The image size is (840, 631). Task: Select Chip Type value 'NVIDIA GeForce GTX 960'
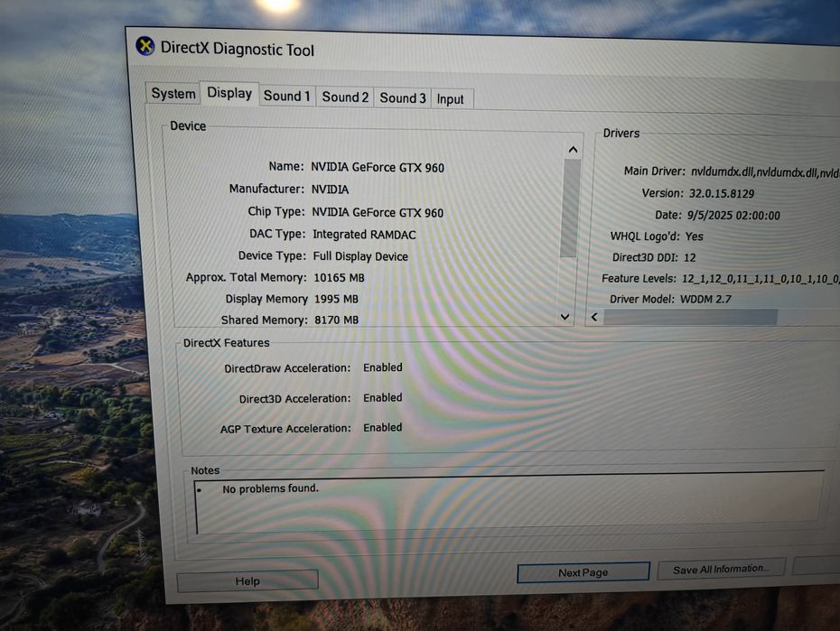378,212
